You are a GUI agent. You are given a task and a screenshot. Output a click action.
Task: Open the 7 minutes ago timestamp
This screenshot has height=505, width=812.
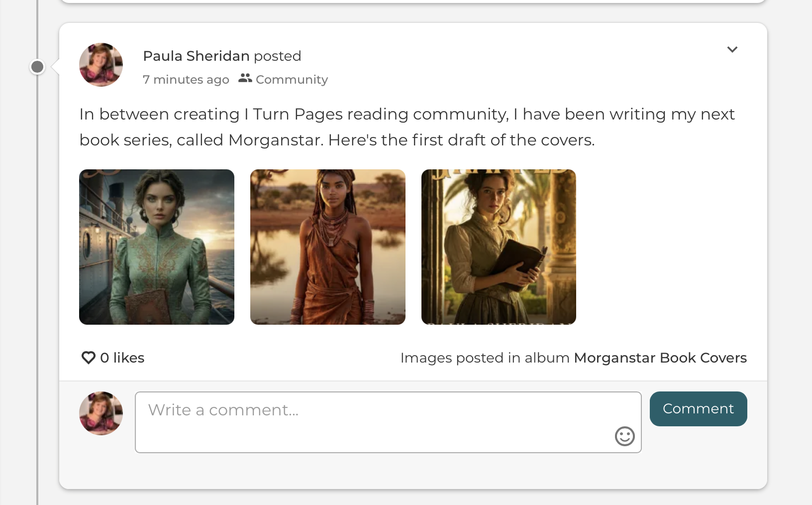pos(186,80)
